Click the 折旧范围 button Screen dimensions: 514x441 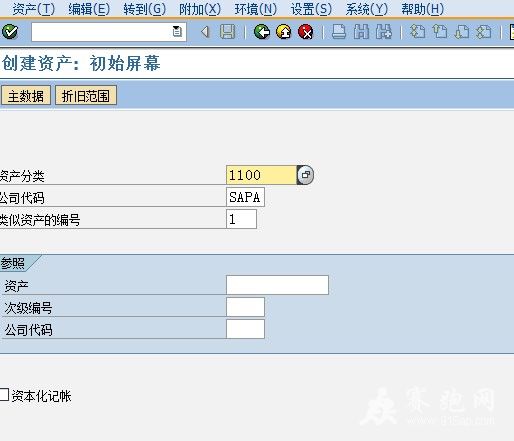(x=86, y=96)
